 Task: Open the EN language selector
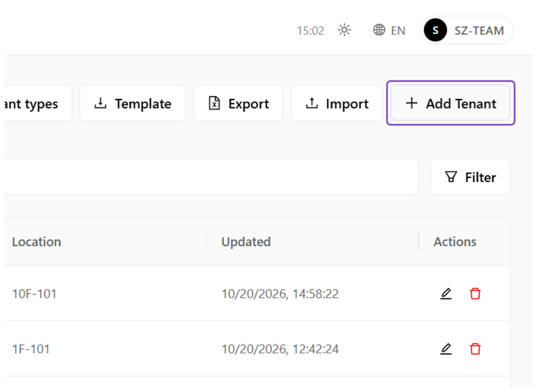[x=389, y=30]
